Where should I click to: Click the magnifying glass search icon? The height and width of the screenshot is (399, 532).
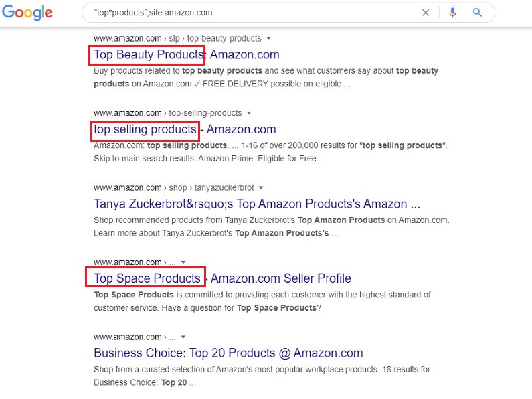click(x=477, y=13)
